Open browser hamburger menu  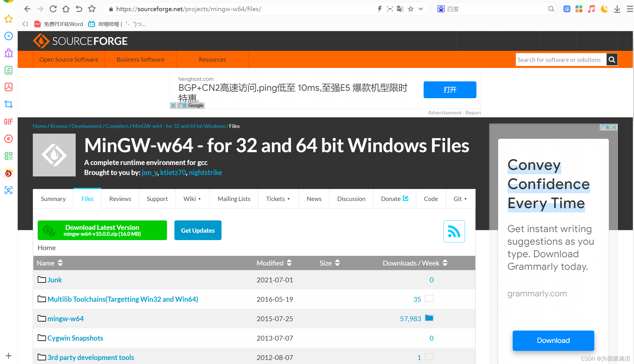(630, 9)
